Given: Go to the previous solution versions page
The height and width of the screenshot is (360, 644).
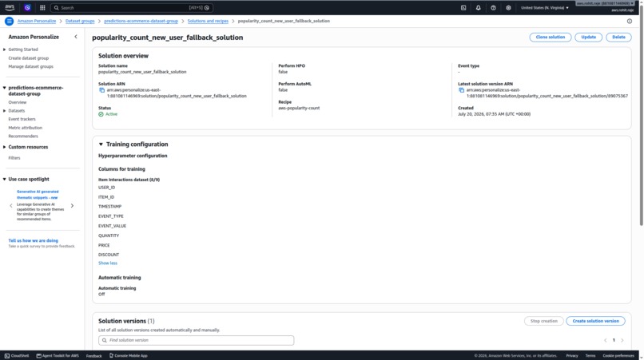Looking at the screenshot, I should click(x=606, y=340).
